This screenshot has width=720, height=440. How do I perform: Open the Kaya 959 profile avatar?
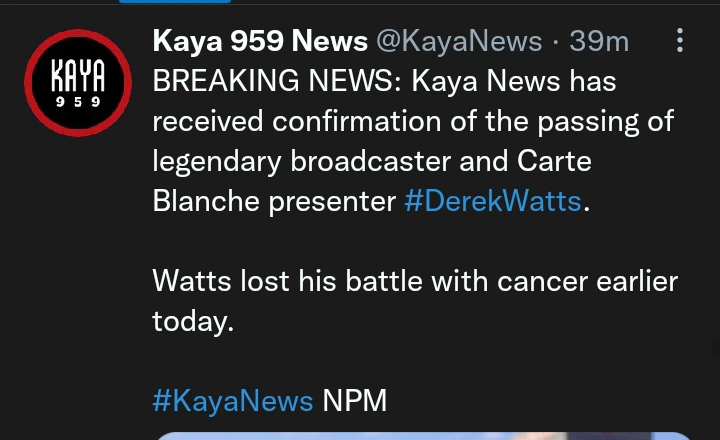[x=78, y=83]
